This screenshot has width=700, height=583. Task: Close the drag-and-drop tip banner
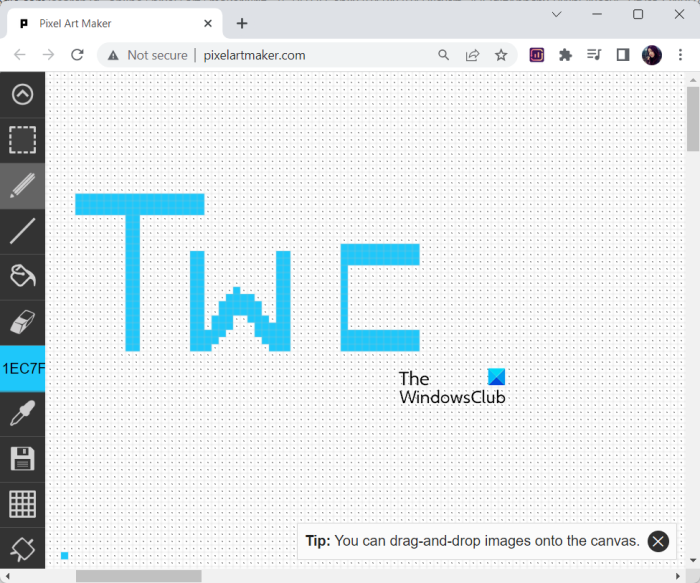coord(658,541)
